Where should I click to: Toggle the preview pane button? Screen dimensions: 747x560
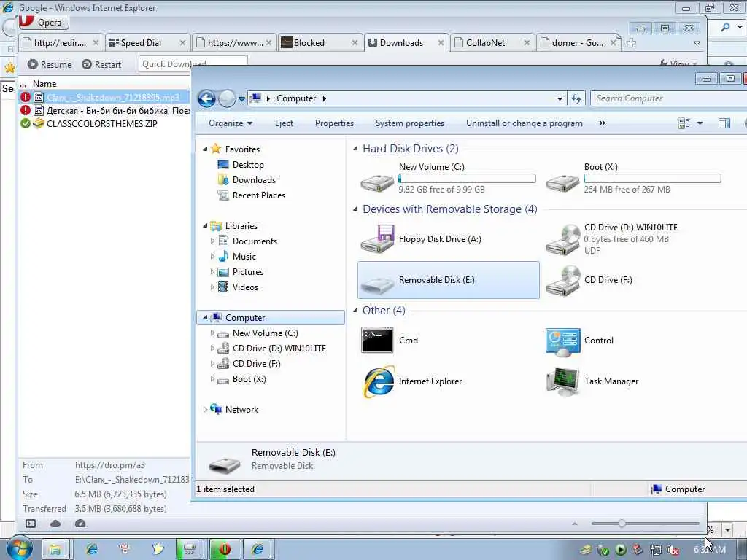click(x=724, y=123)
